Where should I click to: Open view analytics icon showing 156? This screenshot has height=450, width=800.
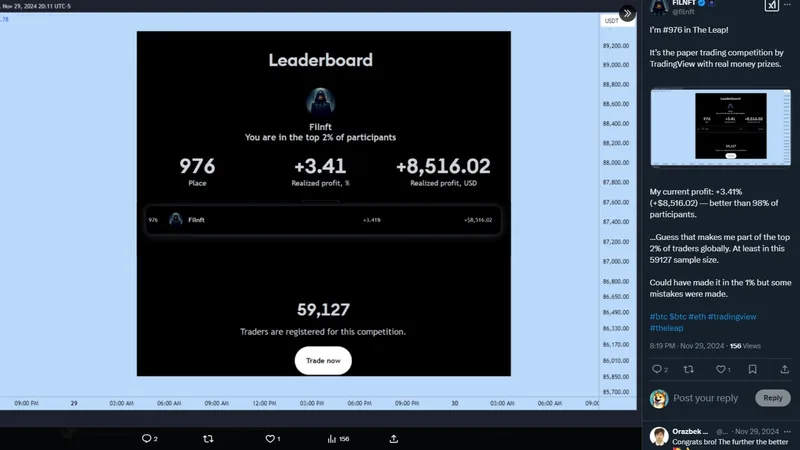pos(332,438)
